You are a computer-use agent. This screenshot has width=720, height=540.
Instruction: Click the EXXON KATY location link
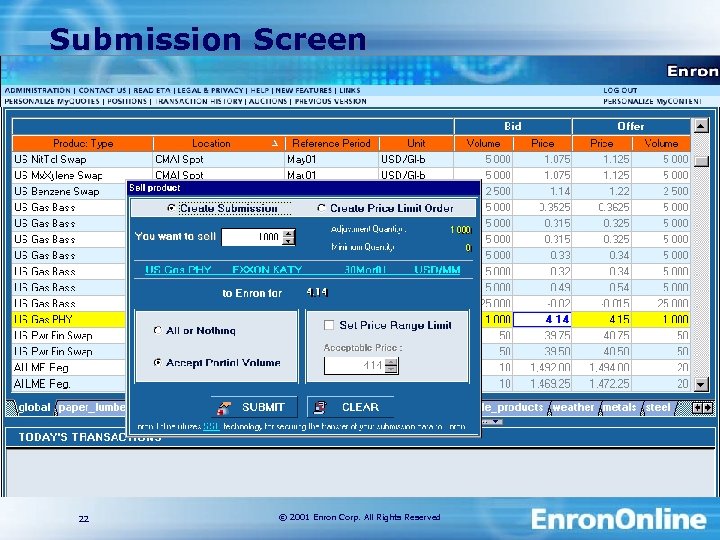[x=267, y=270]
